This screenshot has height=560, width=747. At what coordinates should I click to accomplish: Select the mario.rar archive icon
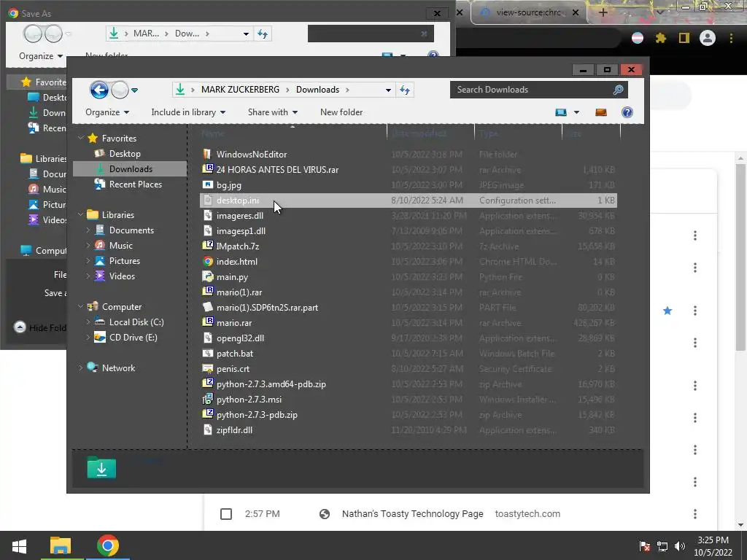207,322
